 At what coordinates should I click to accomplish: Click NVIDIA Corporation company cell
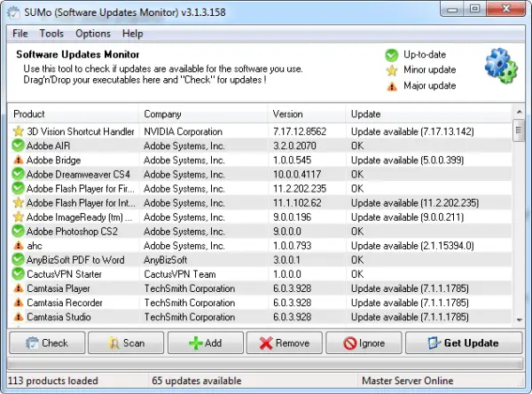click(184, 131)
